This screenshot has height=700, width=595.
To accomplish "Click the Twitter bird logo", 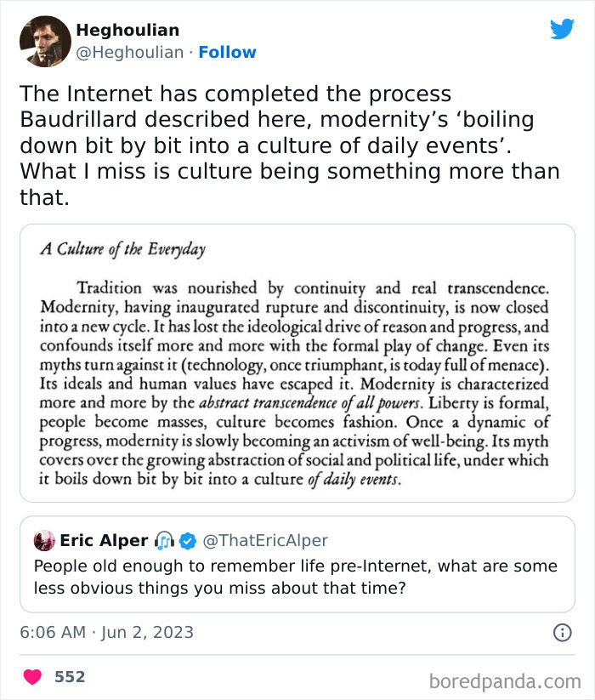I will 562,29.
